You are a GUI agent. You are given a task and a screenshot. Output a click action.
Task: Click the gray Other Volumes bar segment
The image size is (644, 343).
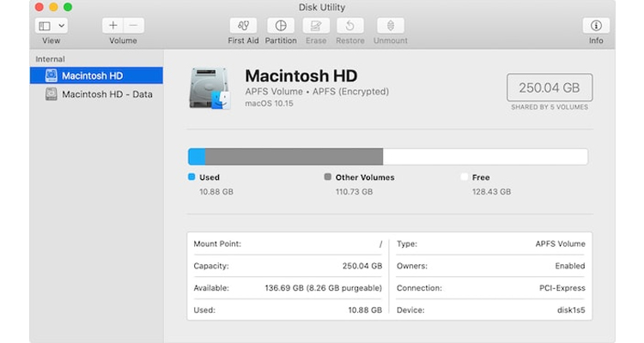294,157
